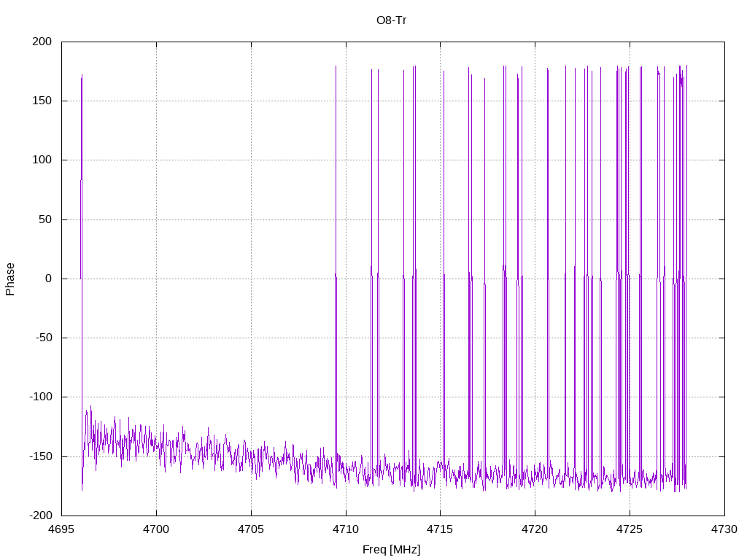Click the y-axis tick value 0
This screenshot has width=747, height=560.
[49, 279]
